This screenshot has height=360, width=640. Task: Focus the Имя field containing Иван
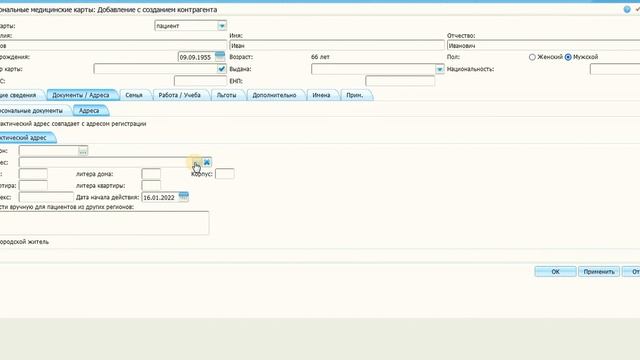click(337, 46)
